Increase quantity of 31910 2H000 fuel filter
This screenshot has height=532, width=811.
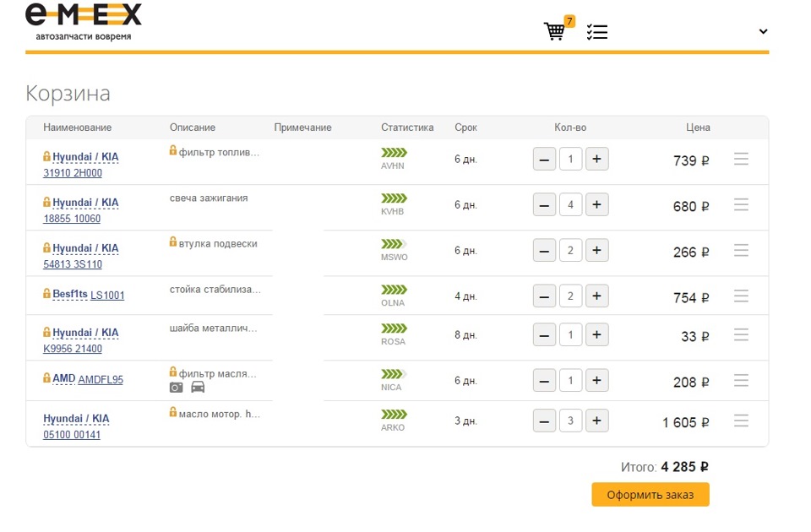597,159
